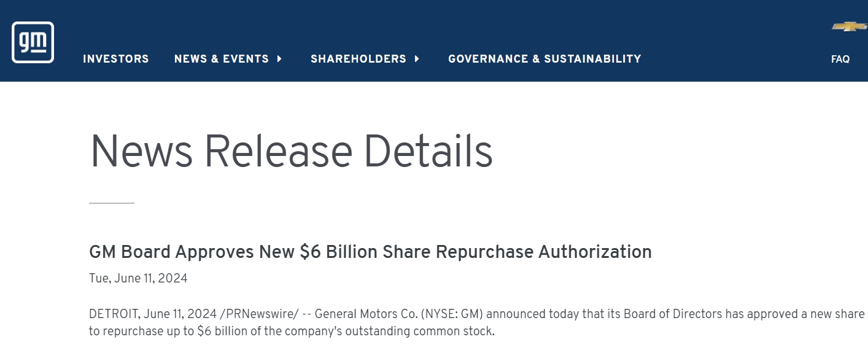Screen dimensions: 868x350
Task: Open the Investors navigation item
Action: pos(116,59)
